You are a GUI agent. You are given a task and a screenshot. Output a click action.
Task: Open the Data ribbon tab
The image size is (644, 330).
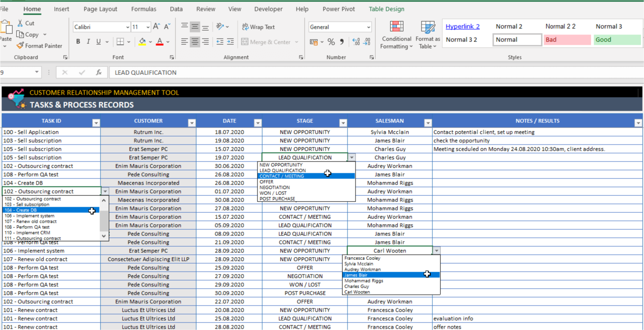[x=176, y=8]
